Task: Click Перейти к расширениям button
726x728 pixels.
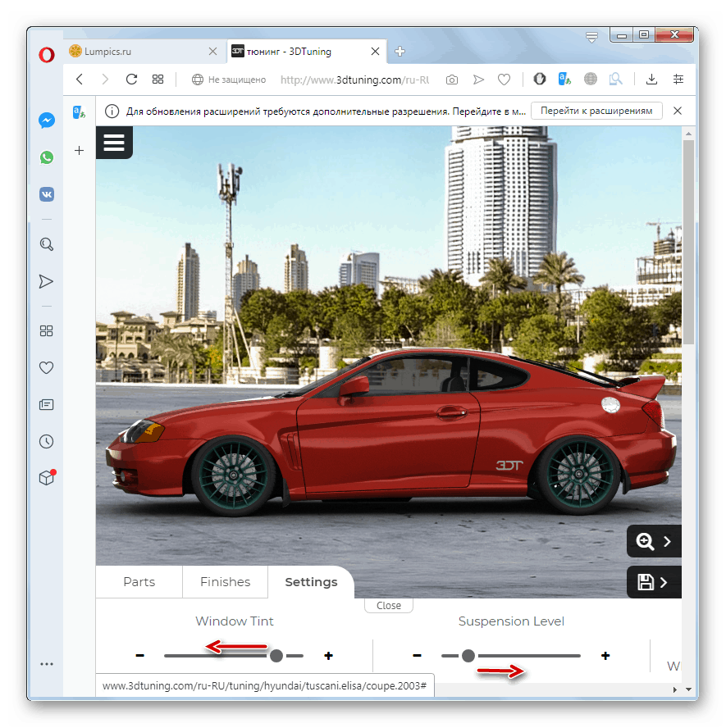Action: click(596, 111)
